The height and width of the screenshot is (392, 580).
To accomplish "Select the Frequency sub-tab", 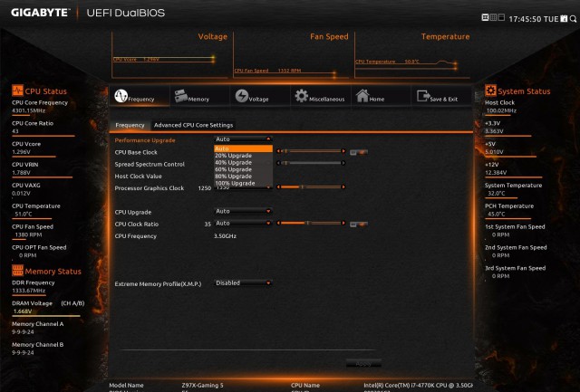I will pos(130,125).
